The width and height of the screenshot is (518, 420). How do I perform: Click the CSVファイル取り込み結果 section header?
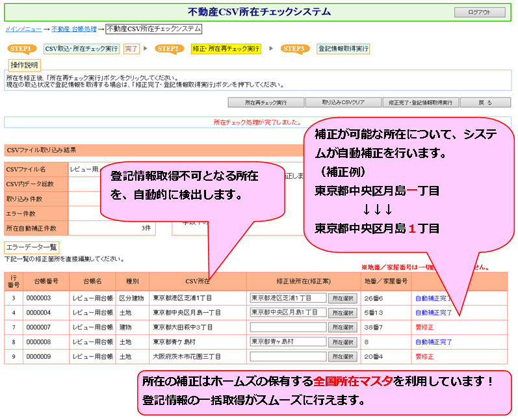[42, 150]
